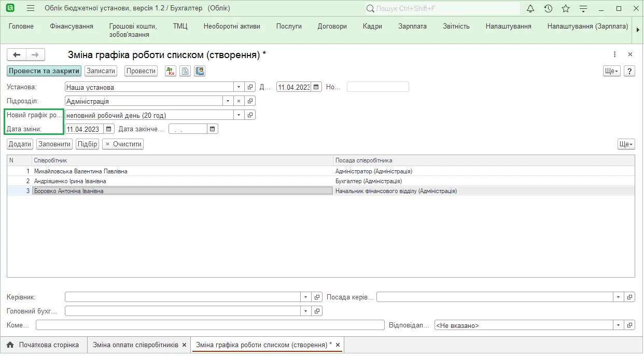This screenshot has height=356, width=644.
Task: Open calendar picker for Дата зміни
Action: pos(109,129)
